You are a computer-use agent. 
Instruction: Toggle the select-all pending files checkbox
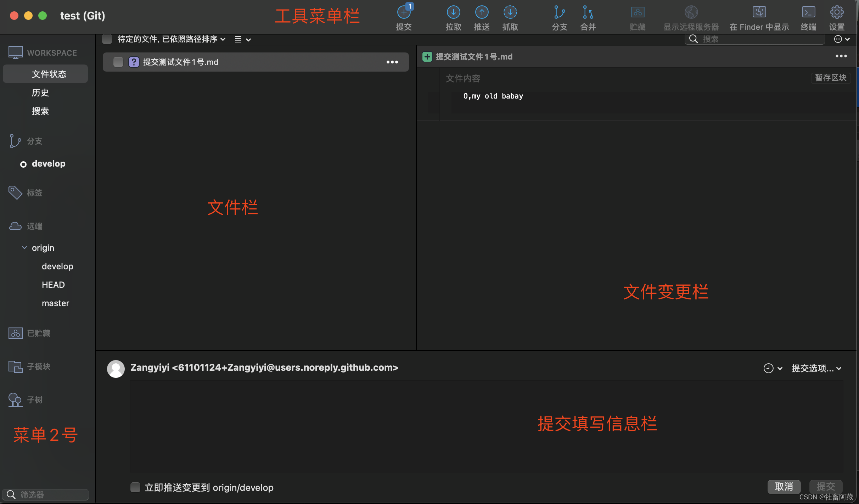click(x=107, y=39)
